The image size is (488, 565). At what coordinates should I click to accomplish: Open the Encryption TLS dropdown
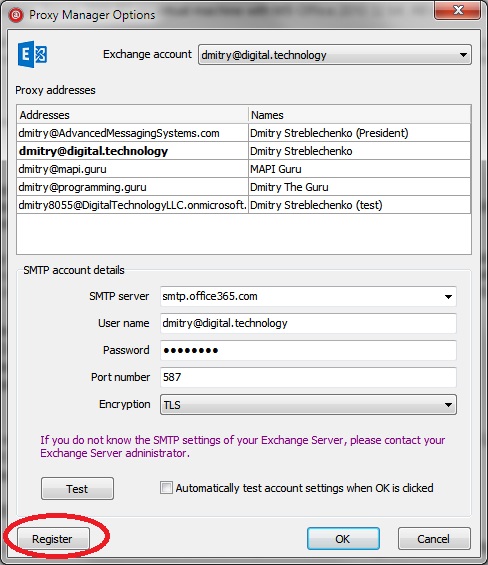click(308, 404)
